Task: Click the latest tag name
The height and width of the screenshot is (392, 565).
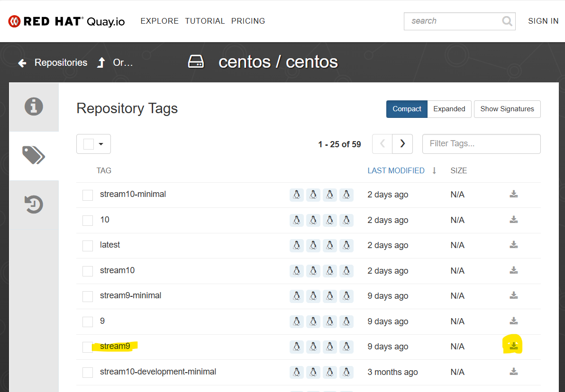Action: [x=110, y=245]
